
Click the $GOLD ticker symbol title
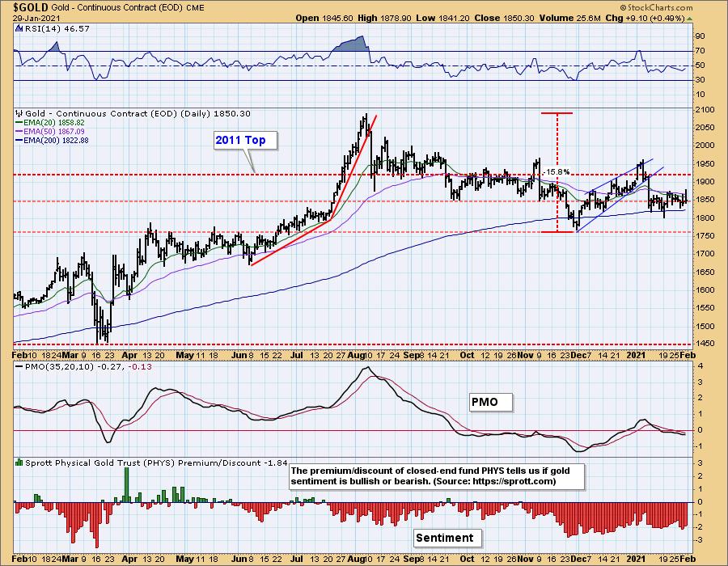pyautogui.click(x=30, y=7)
